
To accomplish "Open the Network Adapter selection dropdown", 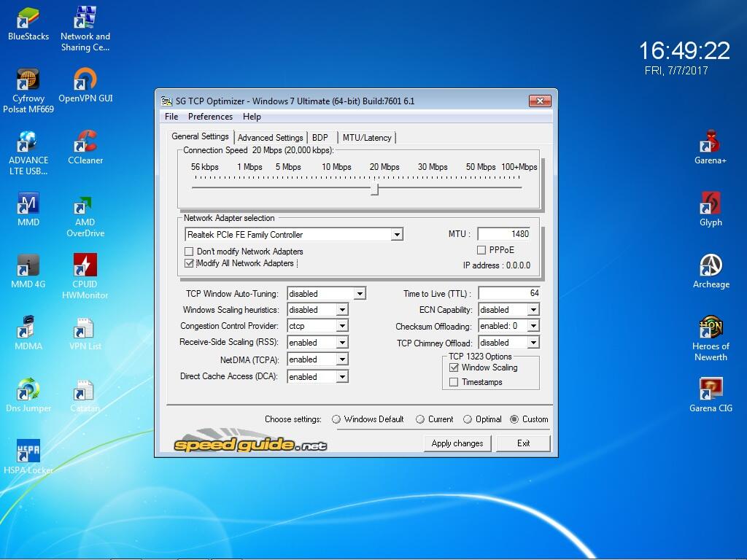I will pos(398,234).
